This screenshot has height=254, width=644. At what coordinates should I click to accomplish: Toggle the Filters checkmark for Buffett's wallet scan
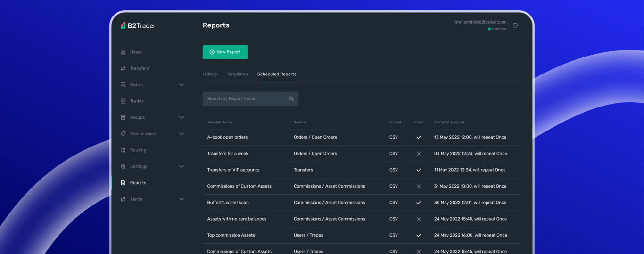(x=419, y=203)
